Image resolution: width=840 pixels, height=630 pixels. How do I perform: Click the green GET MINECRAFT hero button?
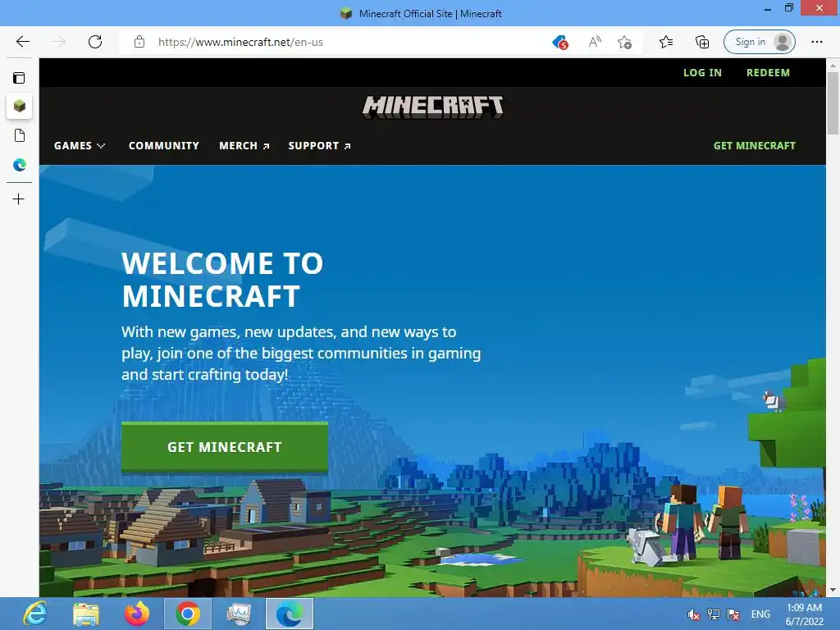(225, 447)
